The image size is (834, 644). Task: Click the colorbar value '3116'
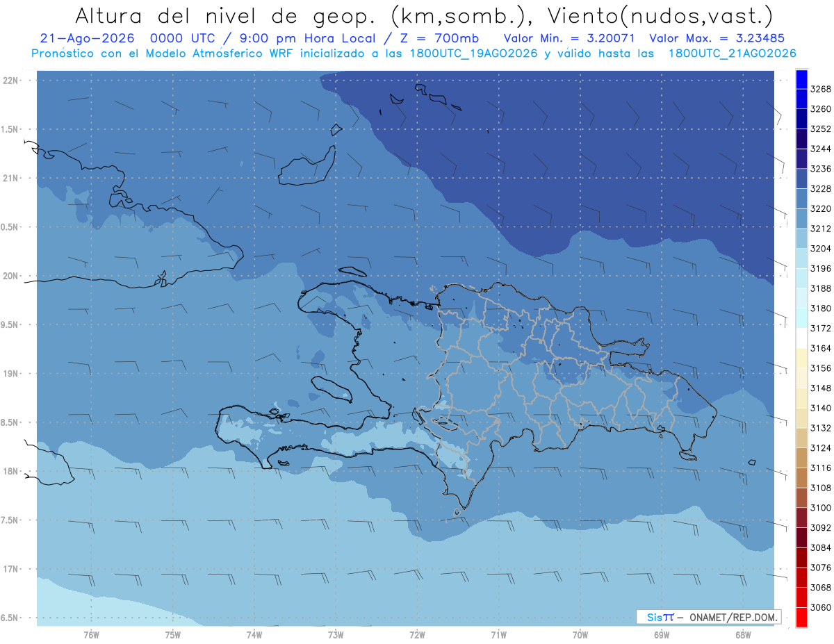(x=821, y=468)
